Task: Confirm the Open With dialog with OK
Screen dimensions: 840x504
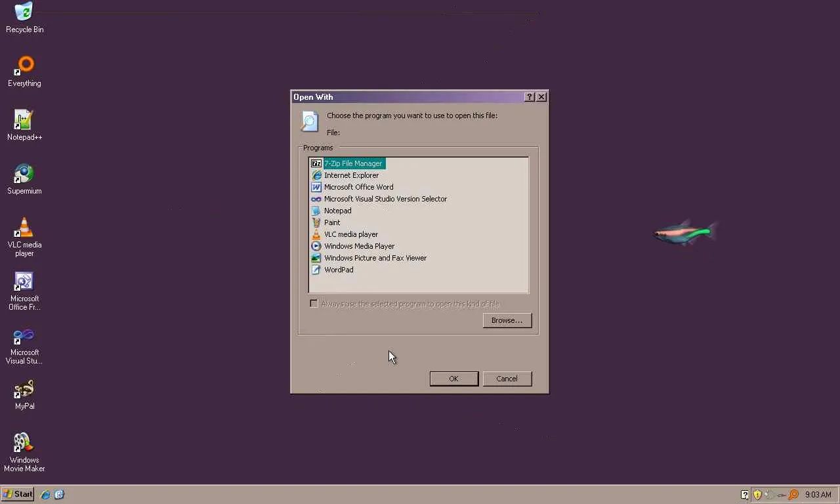Action: coord(453,379)
